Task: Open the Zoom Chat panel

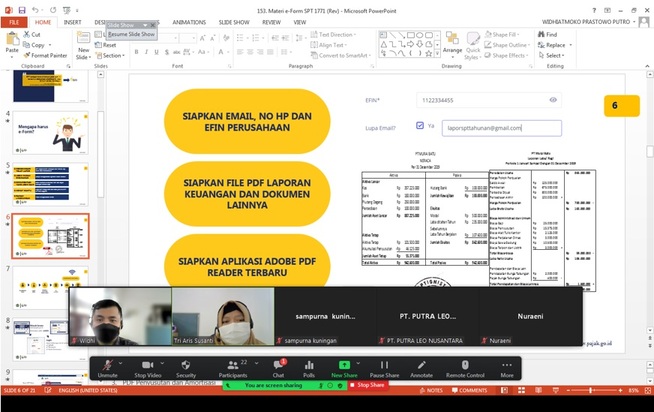Action: (278, 367)
